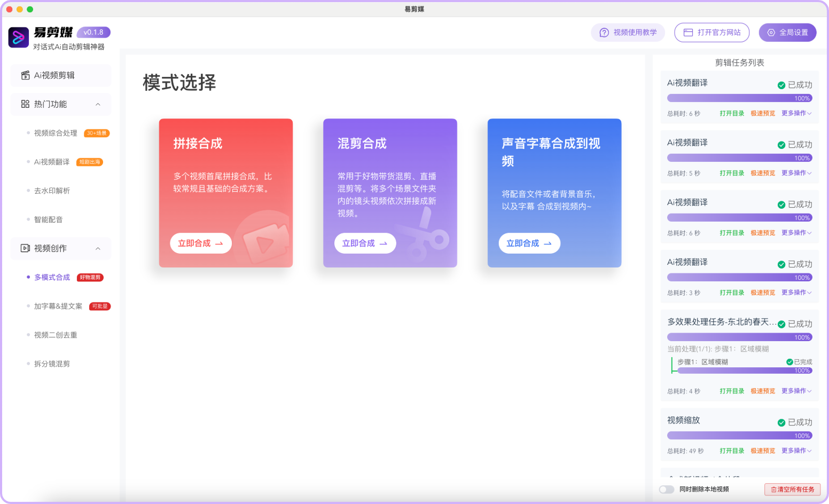Click the 视频创作 play icon
Image resolution: width=829 pixels, height=504 pixels.
click(25, 248)
